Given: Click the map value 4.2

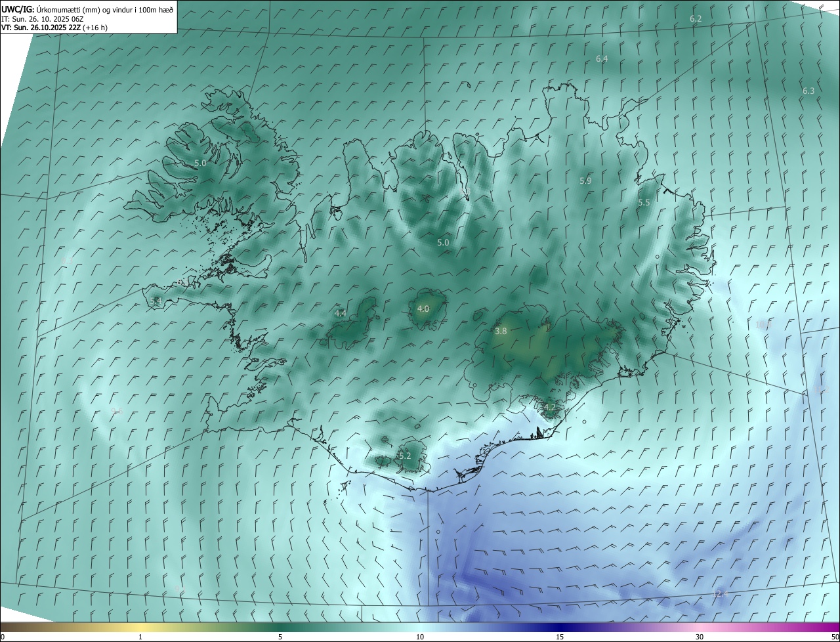Looking at the screenshot, I should 550,408.
